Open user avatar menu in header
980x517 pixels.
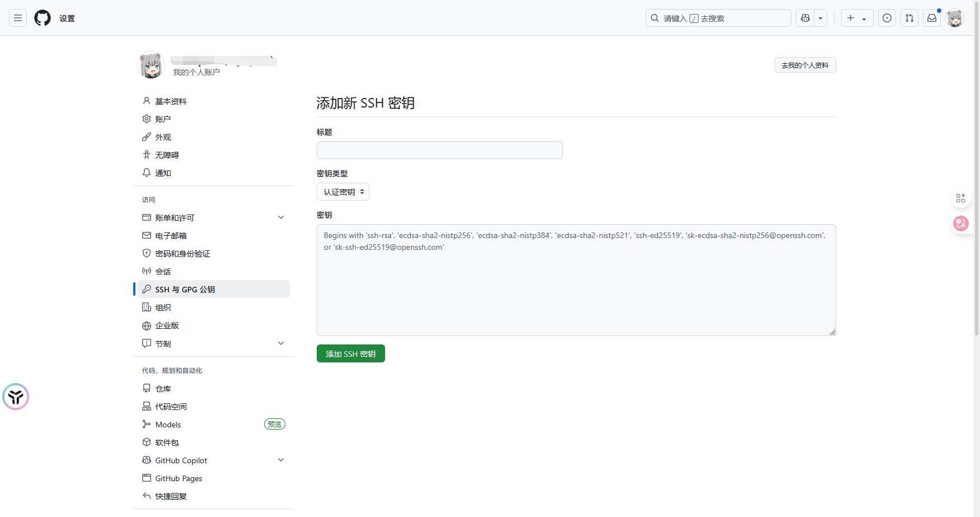coord(955,18)
